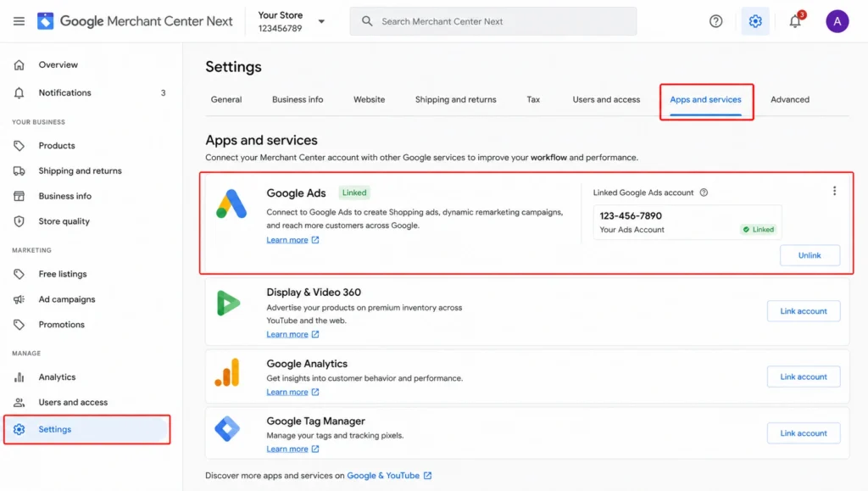Link account for Display & Video 360

[804, 311]
